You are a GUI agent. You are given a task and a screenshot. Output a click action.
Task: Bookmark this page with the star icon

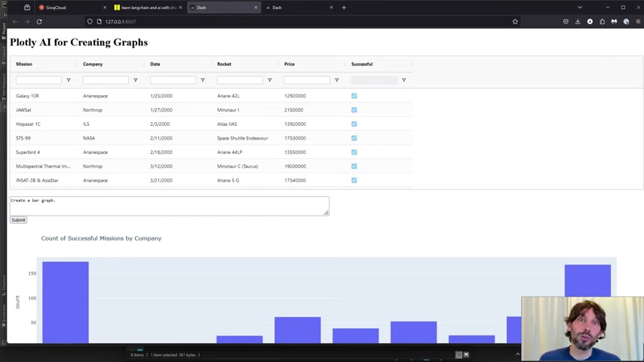(515, 22)
